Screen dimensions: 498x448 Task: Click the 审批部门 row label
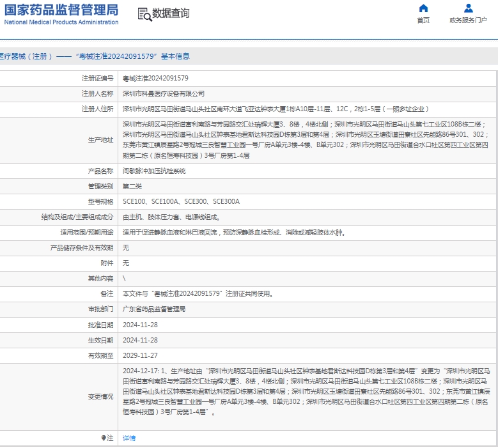click(100, 309)
